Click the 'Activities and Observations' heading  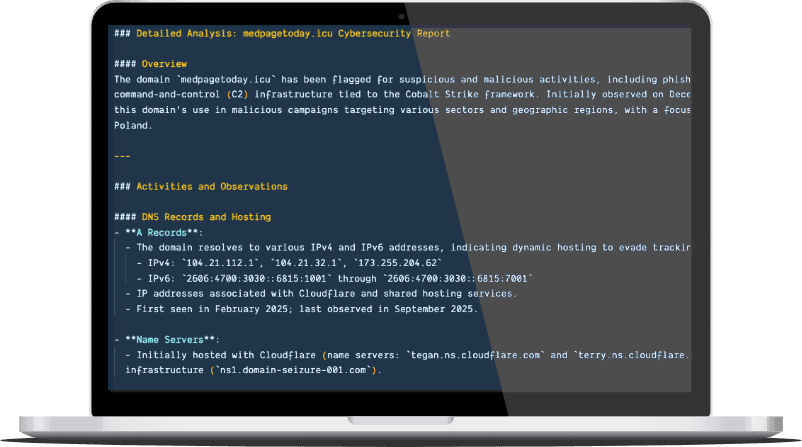click(x=211, y=186)
